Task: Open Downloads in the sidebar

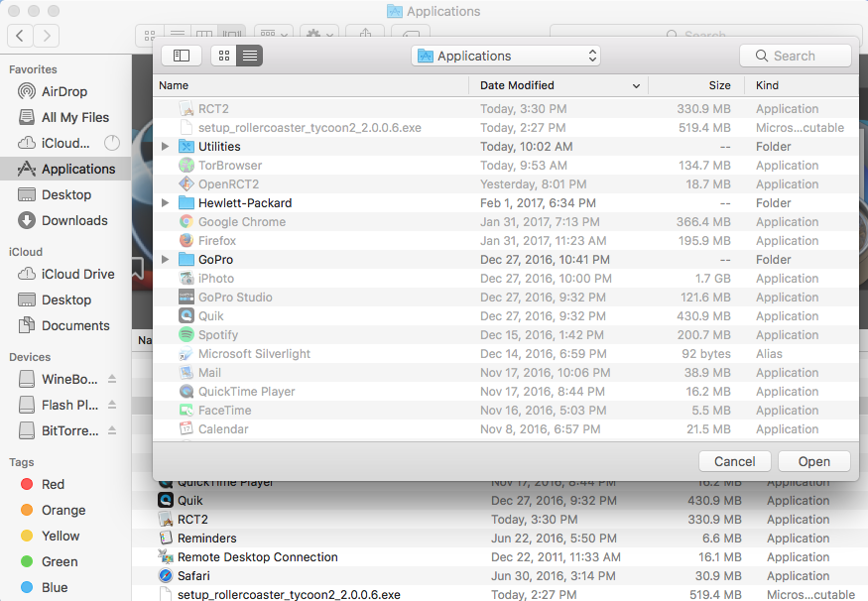Action: click(65, 220)
